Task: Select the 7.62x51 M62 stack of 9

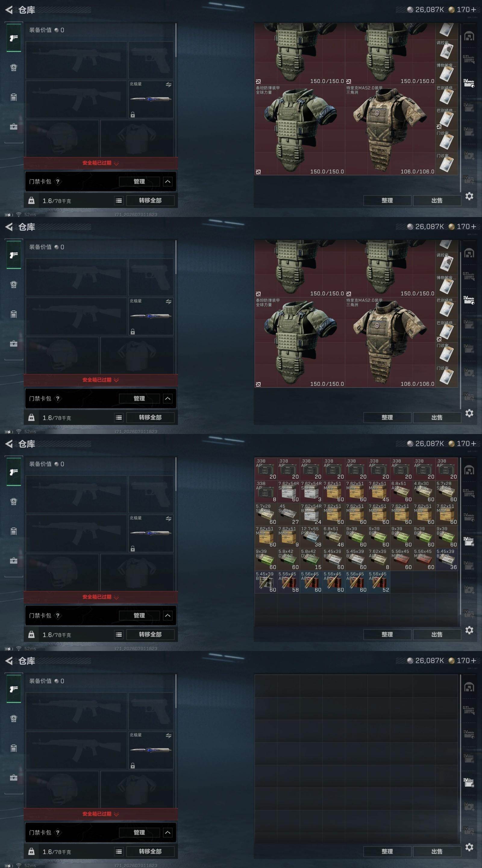Action: 288,537
